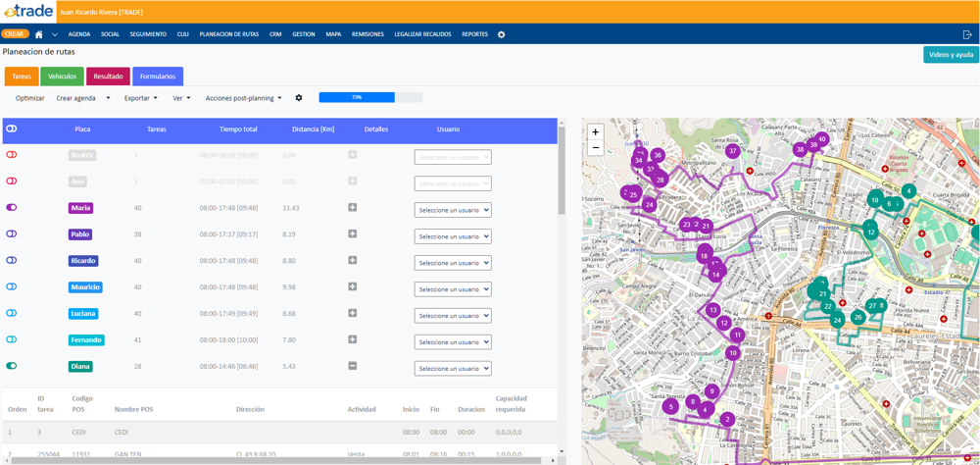
Task: Zoom in on the map
Action: tap(595, 132)
